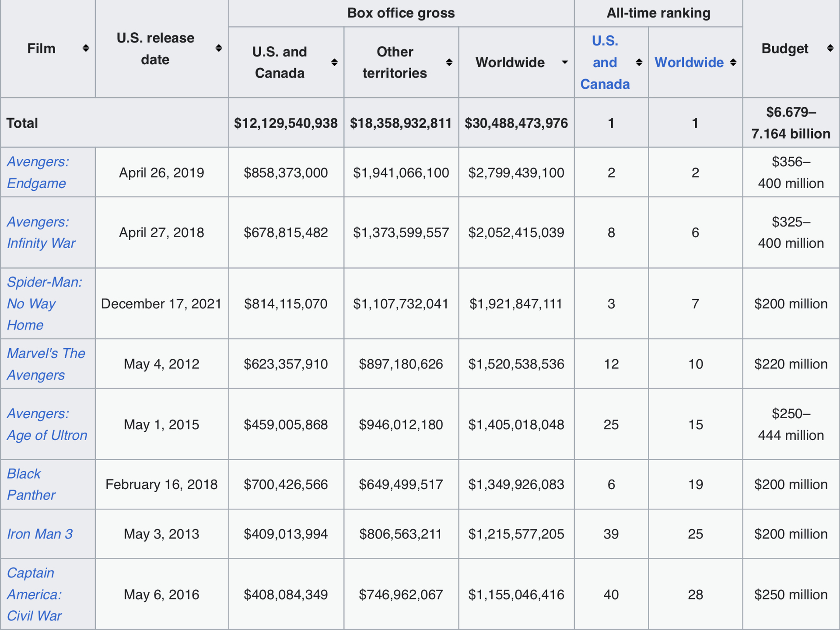Select Civil War worldwide $1,155,046,416
The image size is (840, 630).
point(516,594)
